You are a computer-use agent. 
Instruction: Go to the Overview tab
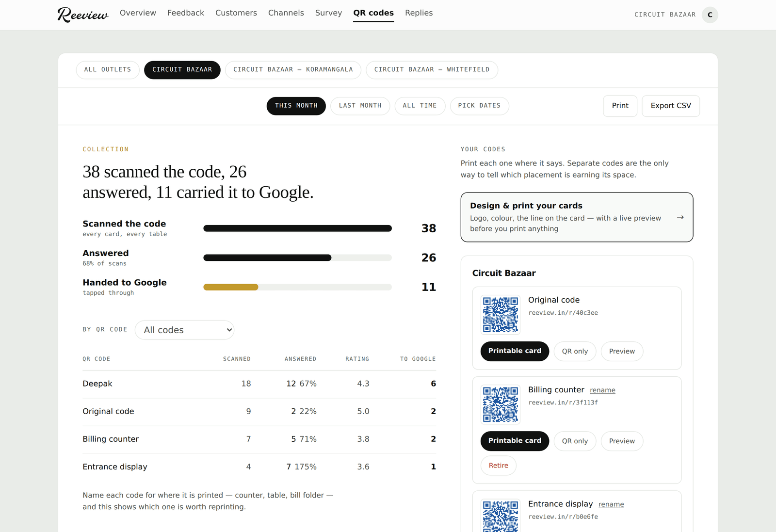pyautogui.click(x=138, y=13)
